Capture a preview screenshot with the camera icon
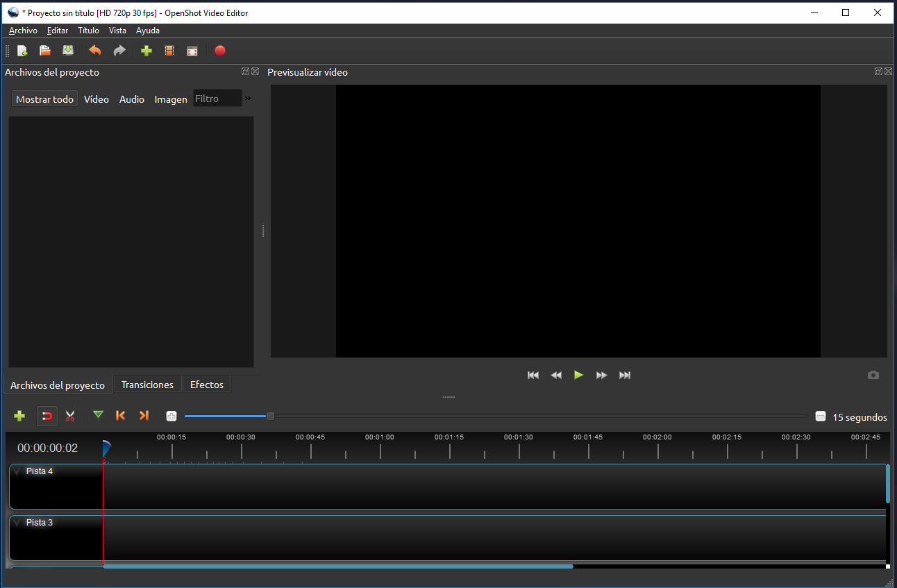The height and width of the screenshot is (588, 897). pos(873,375)
